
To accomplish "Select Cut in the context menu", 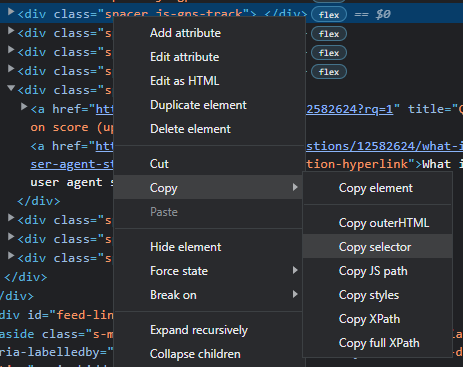I will 208,164.
